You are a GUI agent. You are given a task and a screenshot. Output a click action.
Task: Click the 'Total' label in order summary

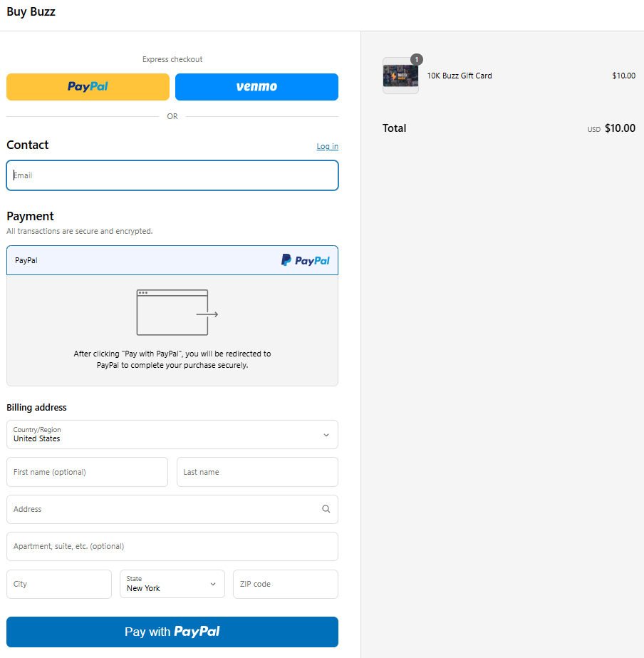pyautogui.click(x=394, y=128)
